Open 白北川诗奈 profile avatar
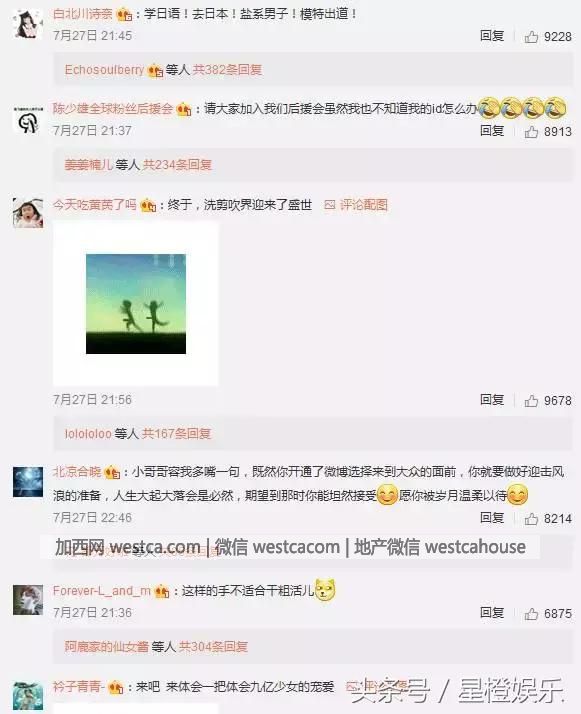Image resolution: width=581 pixels, height=714 pixels. point(28,23)
